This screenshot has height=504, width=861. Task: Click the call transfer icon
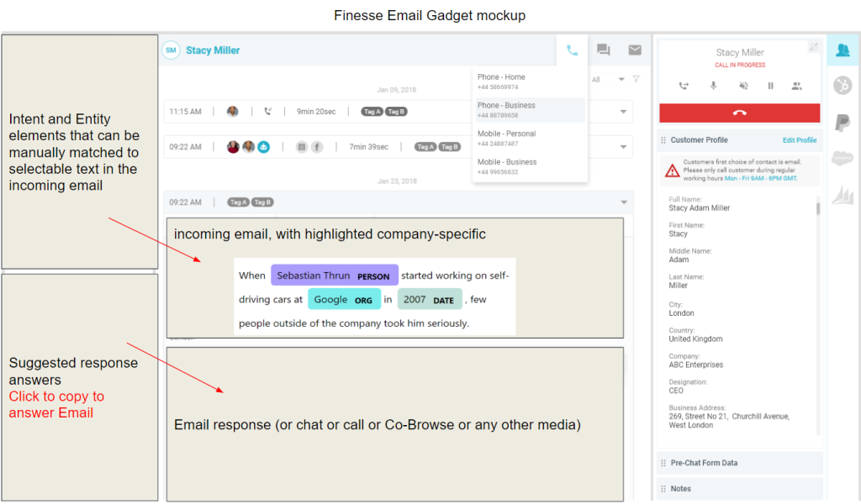[x=684, y=86]
